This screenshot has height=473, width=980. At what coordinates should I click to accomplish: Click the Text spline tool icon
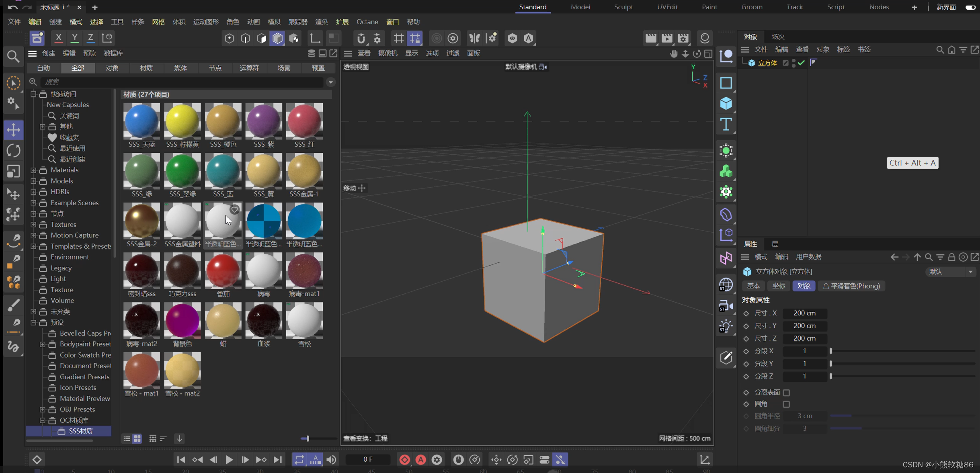click(726, 124)
